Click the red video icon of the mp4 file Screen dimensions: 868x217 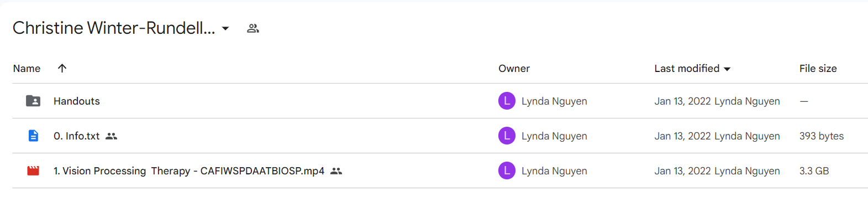tap(33, 170)
